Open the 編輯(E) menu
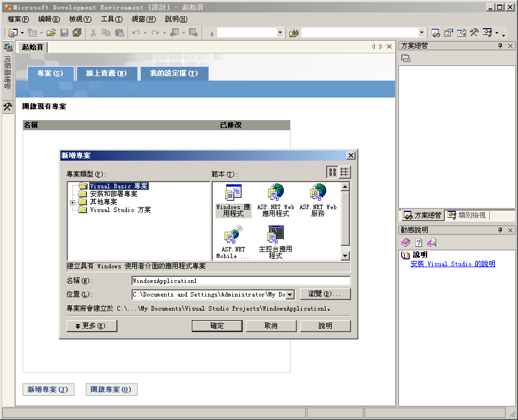Screen dimensions: 518x420 pyautogui.click(x=49, y=19)
